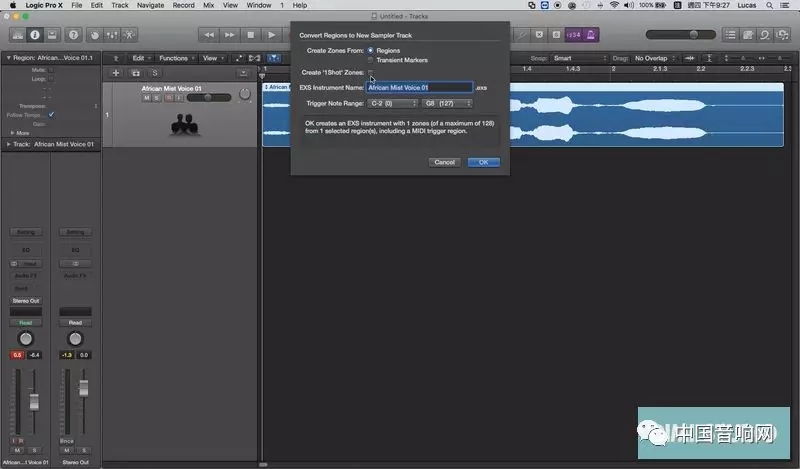Toggle the Mute checkbox in Region inspector

[x=51, y=70]
